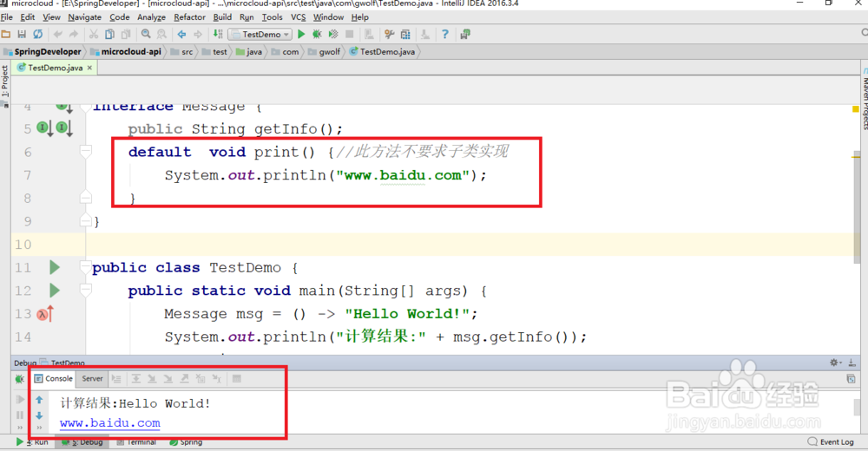Click the Redo arrow icon
This screenshot has height=451, width=868.
(x=74, y=35)
